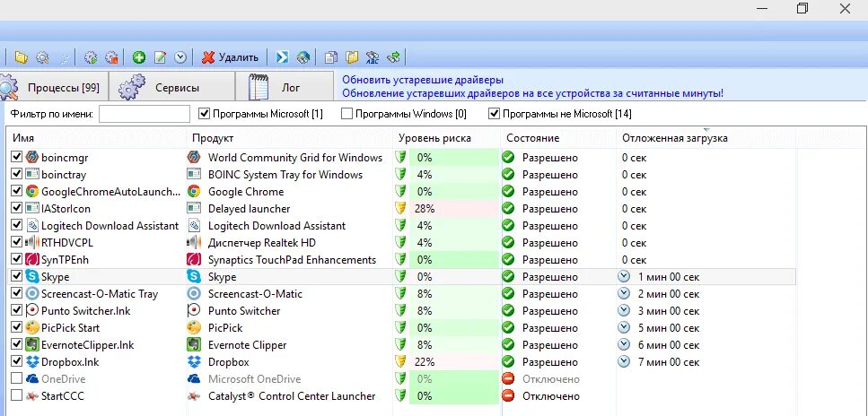Uncheck the Dropbox.lnk startup checkbox
This screenshot has width=868, height=416.
17,362
